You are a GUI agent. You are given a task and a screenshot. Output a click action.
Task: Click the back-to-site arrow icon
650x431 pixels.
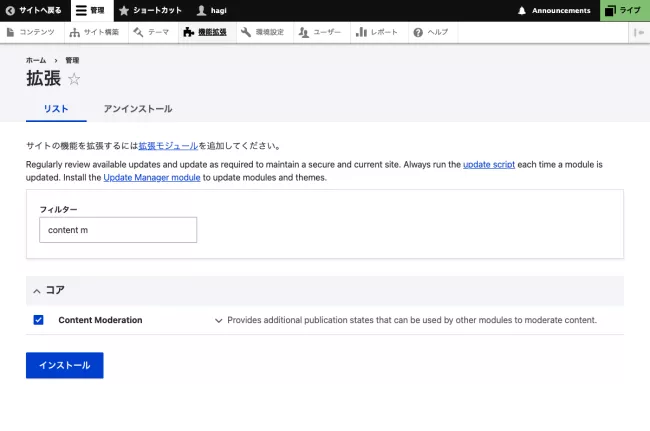(10, 10)
